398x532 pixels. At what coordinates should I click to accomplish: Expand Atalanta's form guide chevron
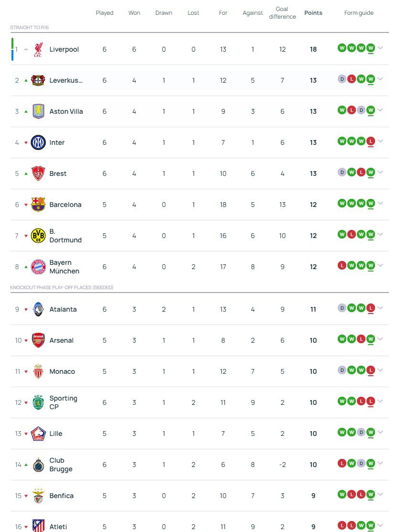(x=380, y=308)
